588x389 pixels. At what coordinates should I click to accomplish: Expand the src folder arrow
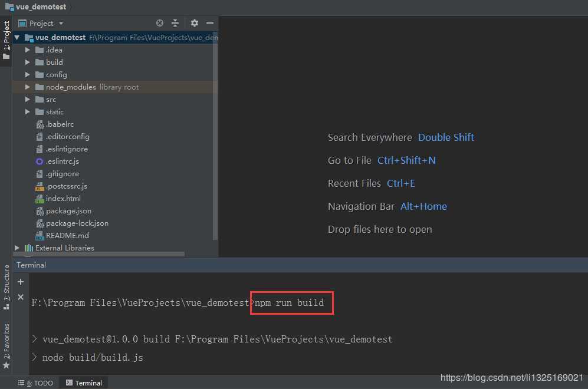(27, 99)
